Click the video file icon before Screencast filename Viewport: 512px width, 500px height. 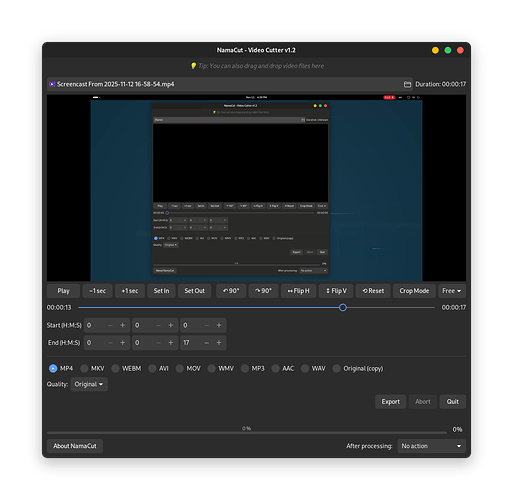[x=52, y=84]
